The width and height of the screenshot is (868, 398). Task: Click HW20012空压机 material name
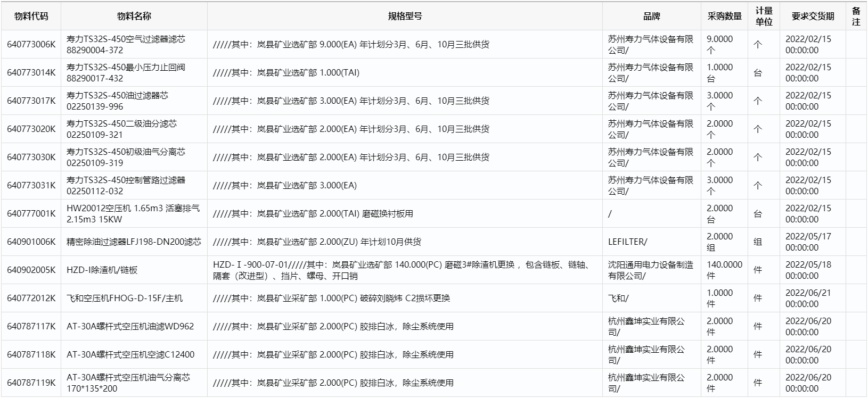click(x=133, y=214)
